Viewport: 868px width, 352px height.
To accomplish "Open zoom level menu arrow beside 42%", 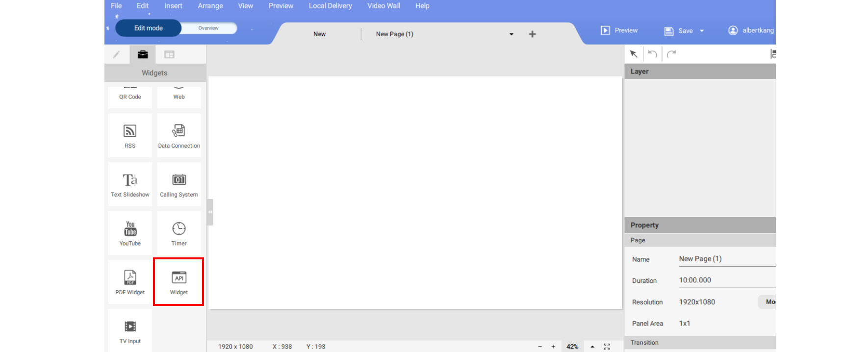I will 592,347.
